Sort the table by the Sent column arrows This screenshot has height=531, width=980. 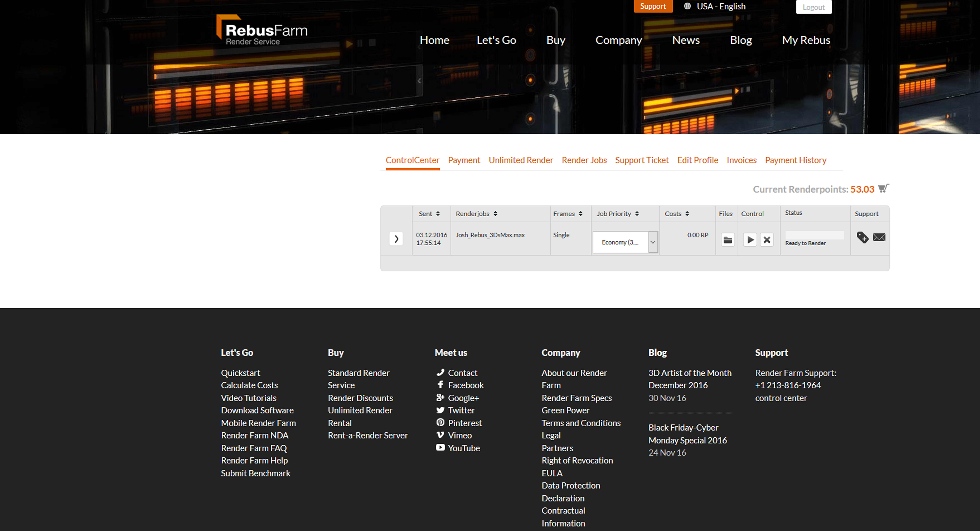(438, 214)
